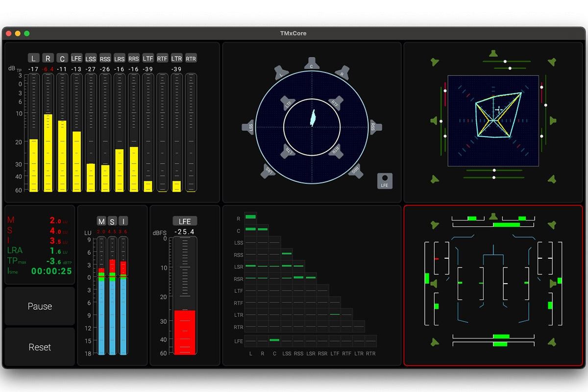Click bottom-left green speaker in polygon slider panel

435,179
